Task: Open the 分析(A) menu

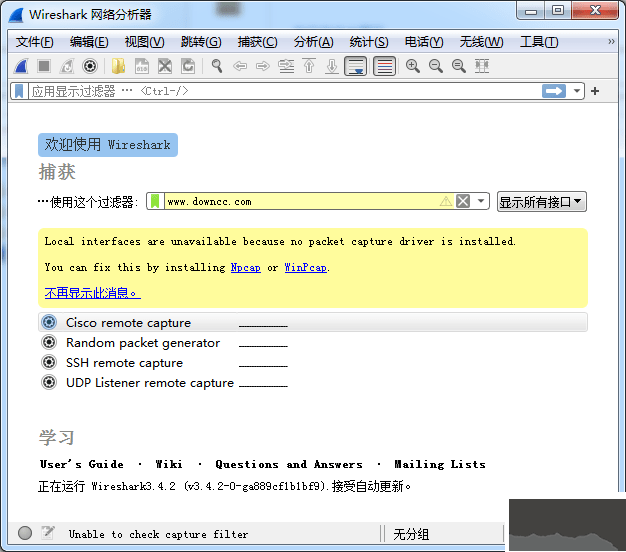Action: [313, 42]
